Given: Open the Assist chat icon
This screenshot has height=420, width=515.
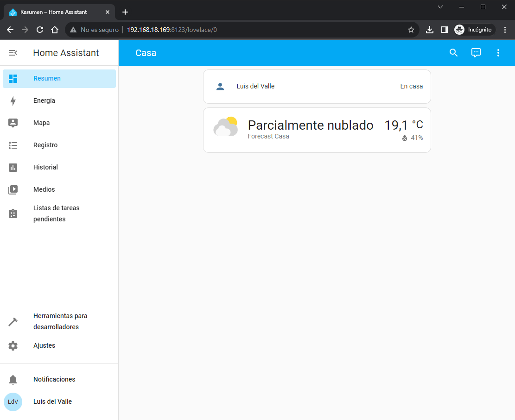Looking at the screenshot, I should (x=476, y=53).
